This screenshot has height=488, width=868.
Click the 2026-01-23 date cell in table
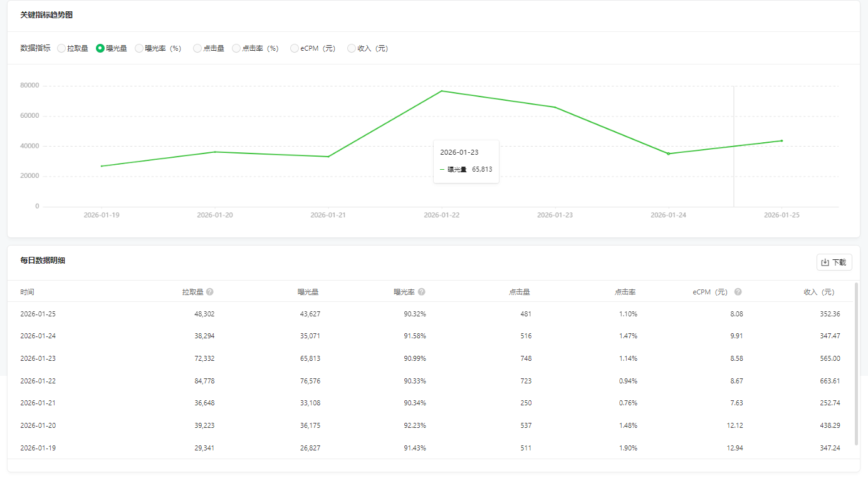(38, 358)
